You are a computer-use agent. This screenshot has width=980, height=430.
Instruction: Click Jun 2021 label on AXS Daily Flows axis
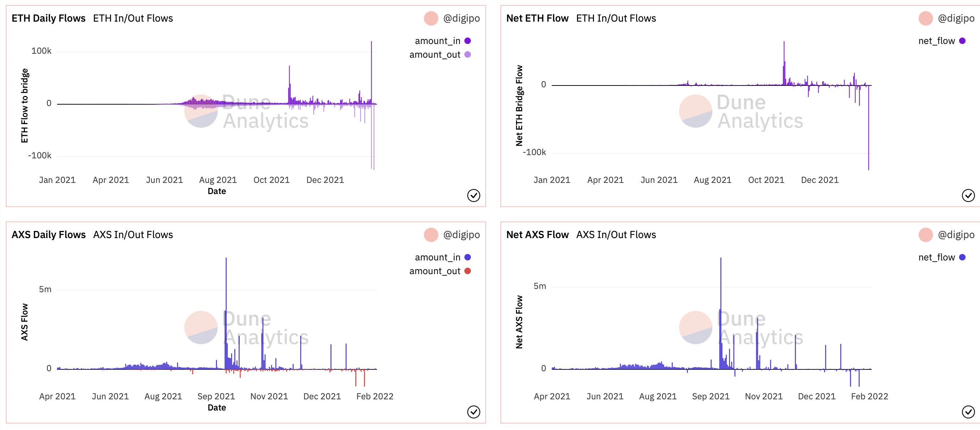pos(110,396)
